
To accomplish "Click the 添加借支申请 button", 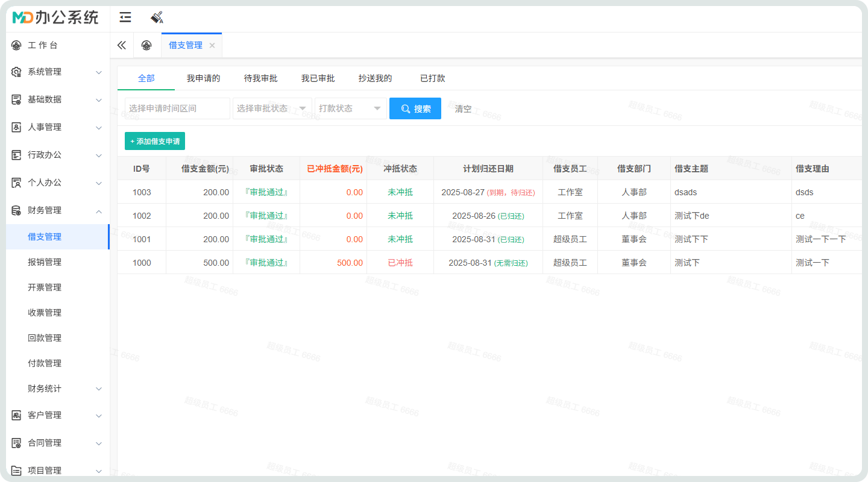I will click(155, 141).
